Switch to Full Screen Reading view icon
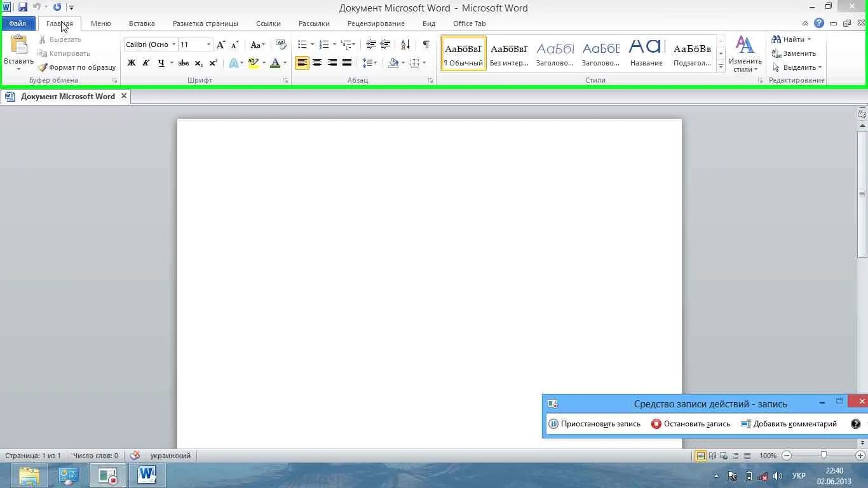The width and height of the screenshot is (868, 488). point(712,456)
